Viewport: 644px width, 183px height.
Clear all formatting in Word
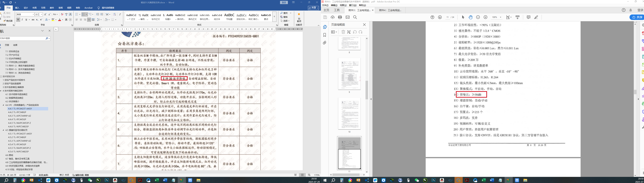(62, 14)
